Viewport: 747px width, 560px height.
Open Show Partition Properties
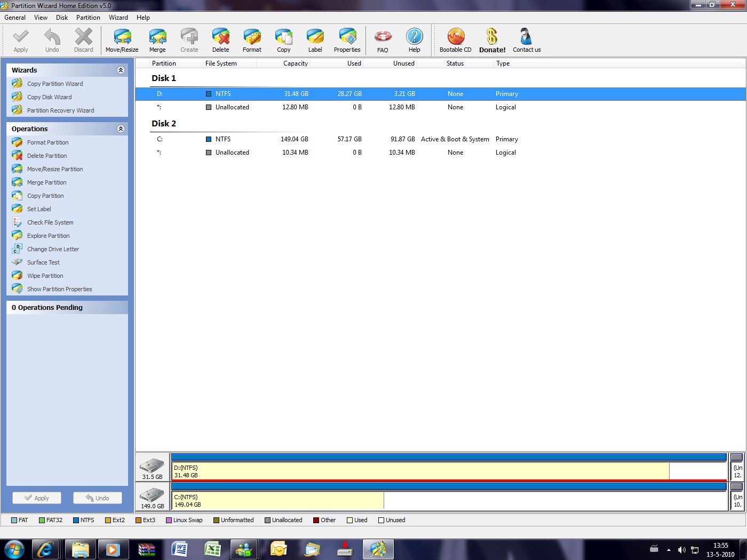click(59, 289)
